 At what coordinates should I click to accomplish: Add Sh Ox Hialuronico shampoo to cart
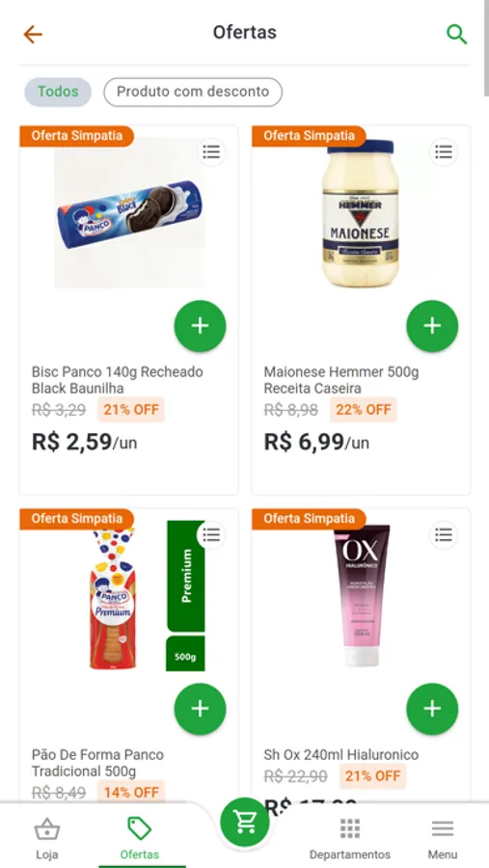432,709
